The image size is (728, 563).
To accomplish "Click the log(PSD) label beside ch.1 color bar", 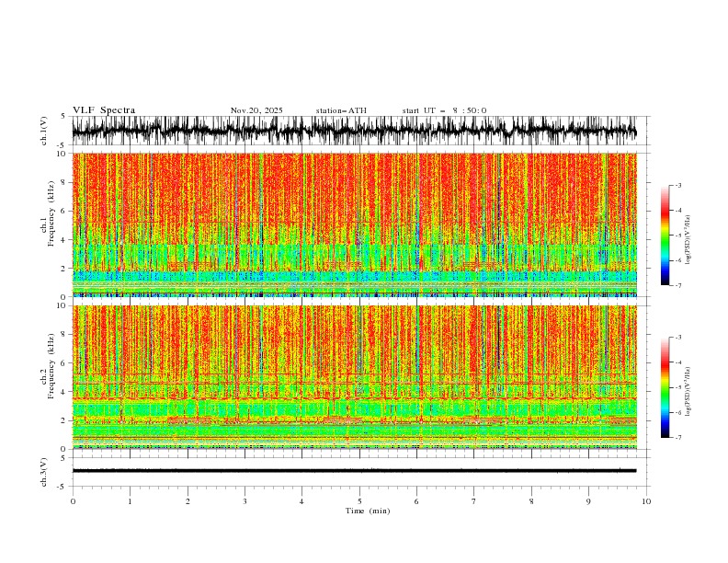I will tap(688, 240).
